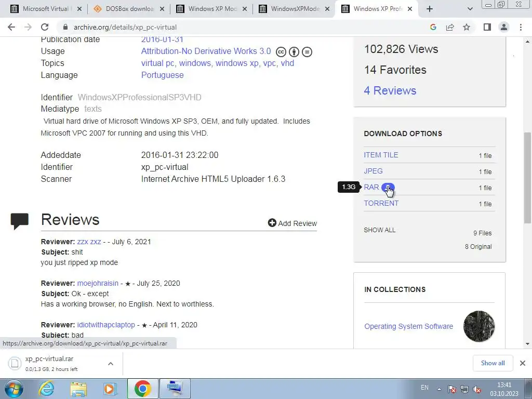Viewport: 532px width, 399px height.
Task: Open Windows Explorer folder in taskbar
Action: 78,389
